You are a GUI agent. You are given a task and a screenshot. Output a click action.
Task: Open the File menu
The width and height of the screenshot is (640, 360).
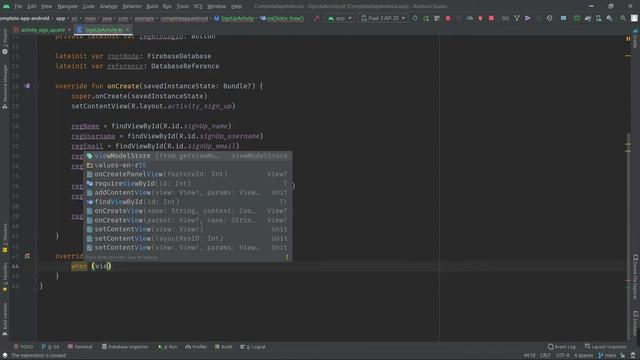coord(18,7)
